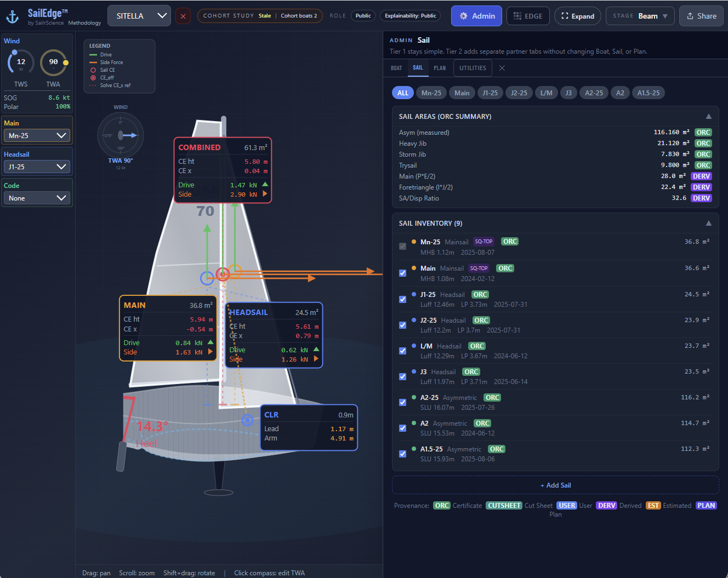Click the Main Drive green arrow icon
The image size is (728, 578).
click(x=211, y=342)
